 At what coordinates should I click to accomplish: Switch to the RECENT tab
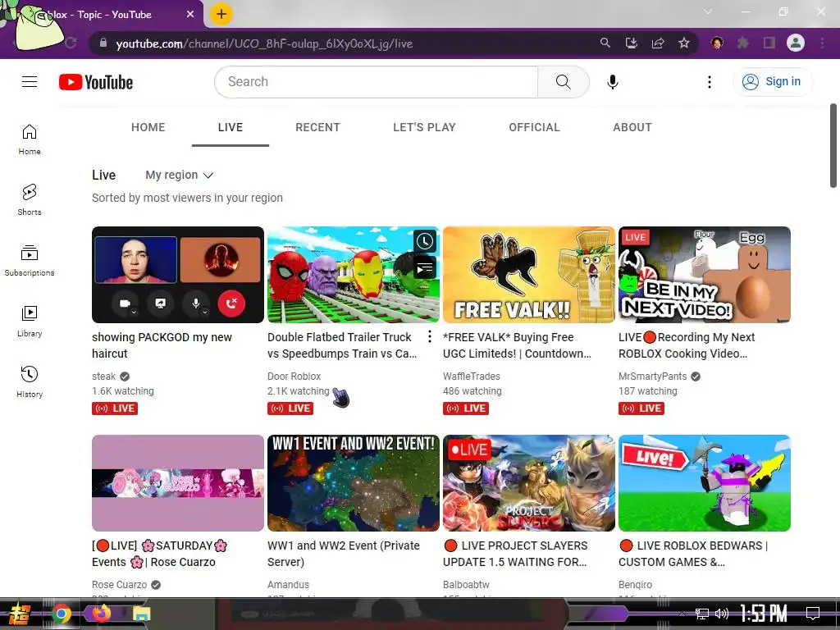click(x=317, y=127)
